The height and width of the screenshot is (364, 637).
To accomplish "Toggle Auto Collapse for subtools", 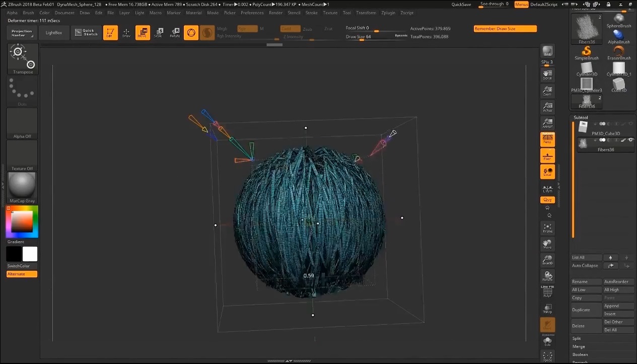I will [587, 265].
